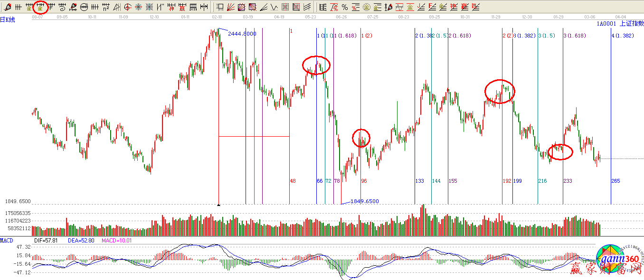Choose the spiral-tailed cycle line tool

pyautogui.click(x=62, y=7)
